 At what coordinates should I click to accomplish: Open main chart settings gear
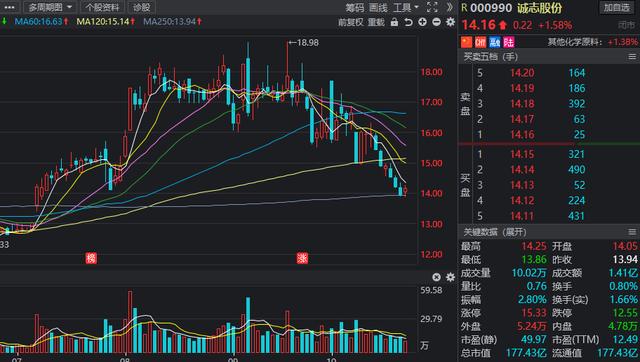450,22
